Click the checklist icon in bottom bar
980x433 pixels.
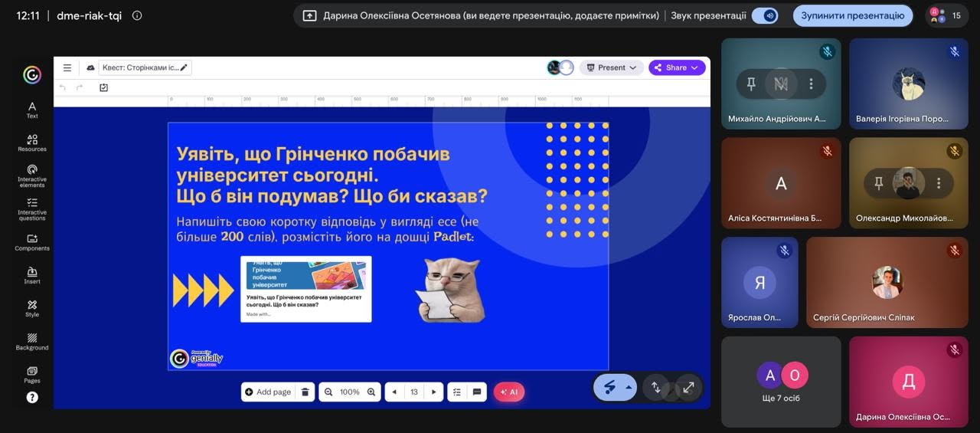457,392
